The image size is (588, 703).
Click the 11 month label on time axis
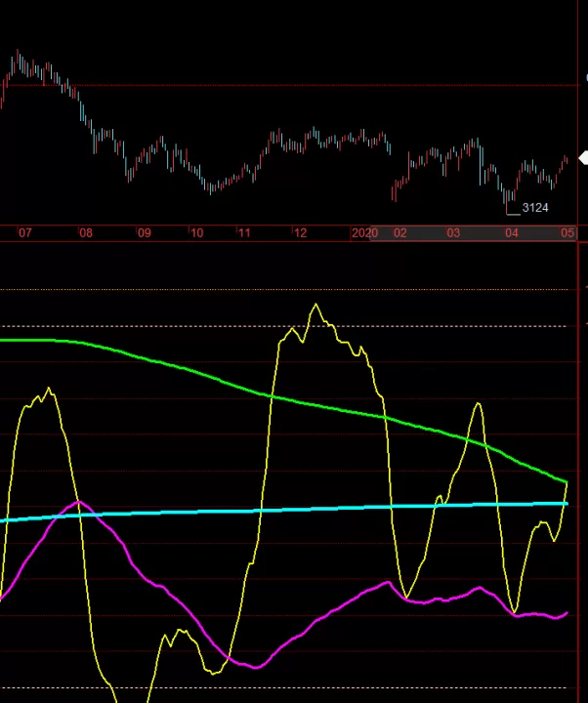coord(243,232)
